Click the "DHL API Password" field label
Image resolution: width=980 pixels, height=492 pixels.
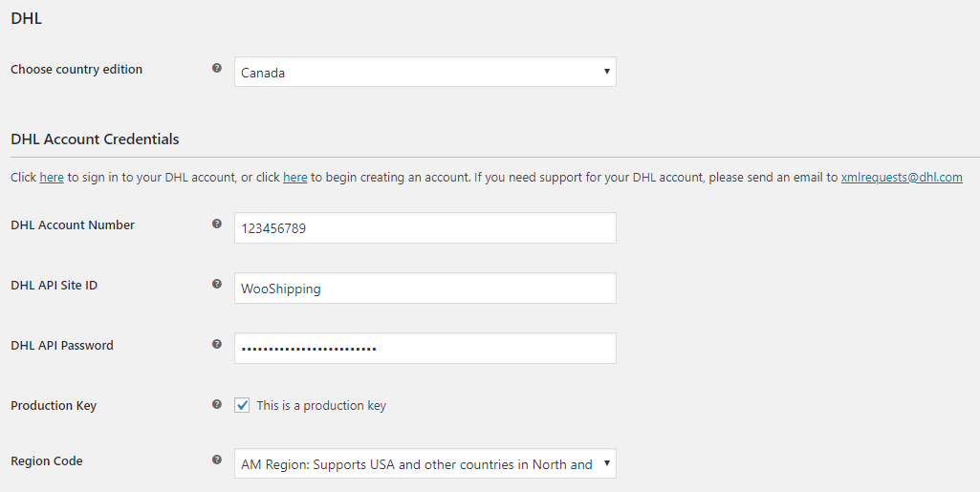tap(62, 346)
